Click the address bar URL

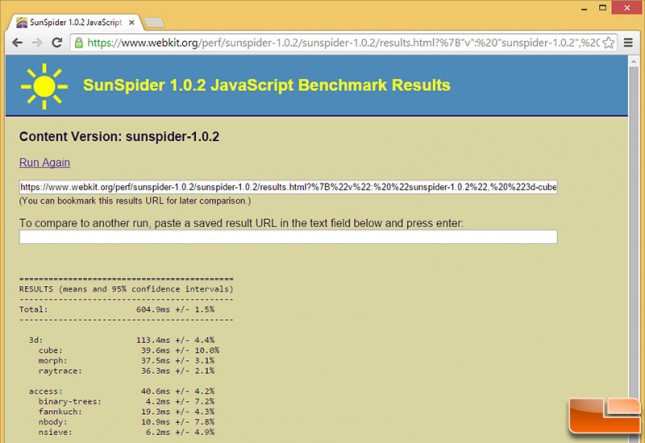tap(343, 43)
